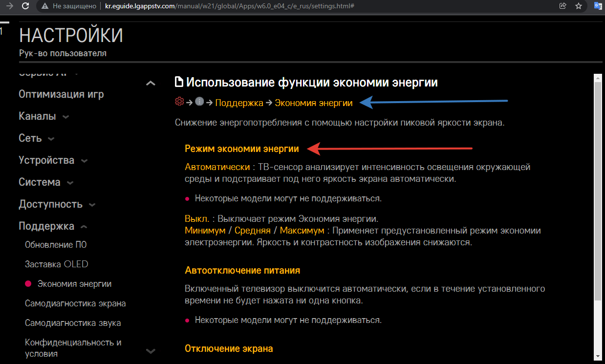Click the browser forward arrow button
This screenshot has width=605, height=364.
(x=9, y=6)
